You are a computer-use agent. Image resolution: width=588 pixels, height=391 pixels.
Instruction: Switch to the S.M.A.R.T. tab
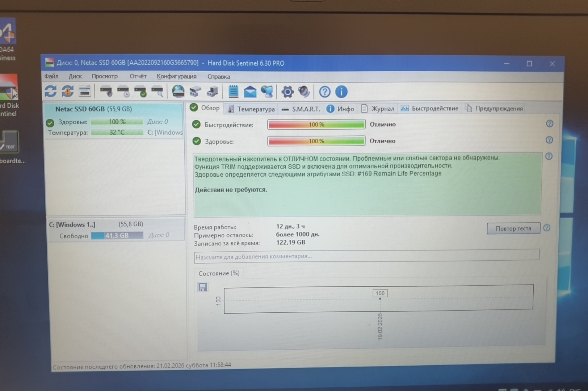point(301,109)
